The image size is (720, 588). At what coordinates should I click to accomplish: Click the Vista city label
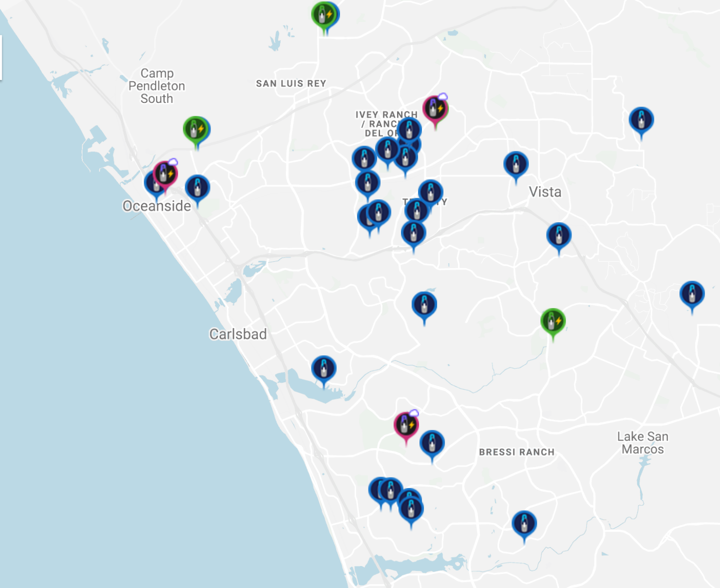545,192
